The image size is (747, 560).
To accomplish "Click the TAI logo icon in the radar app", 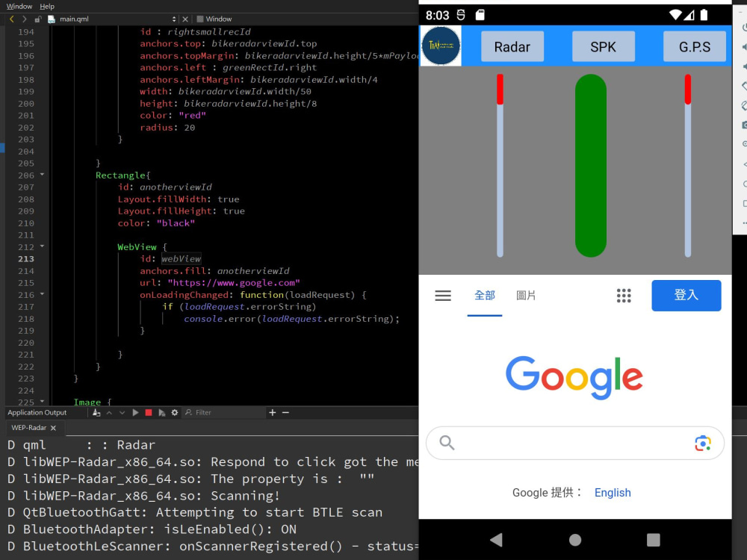I will [x=441, y=46].
